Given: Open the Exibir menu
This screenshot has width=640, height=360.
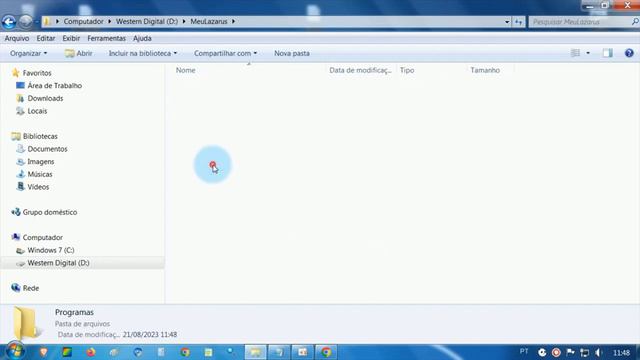Looking at the screenshot, I should pyautogui.click(x=71, y=38).
